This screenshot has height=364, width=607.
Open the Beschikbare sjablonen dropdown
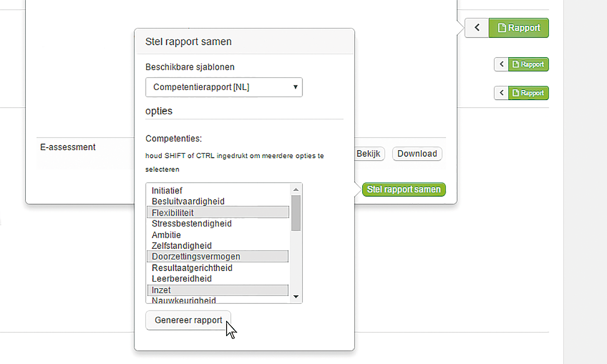(224, 87)
